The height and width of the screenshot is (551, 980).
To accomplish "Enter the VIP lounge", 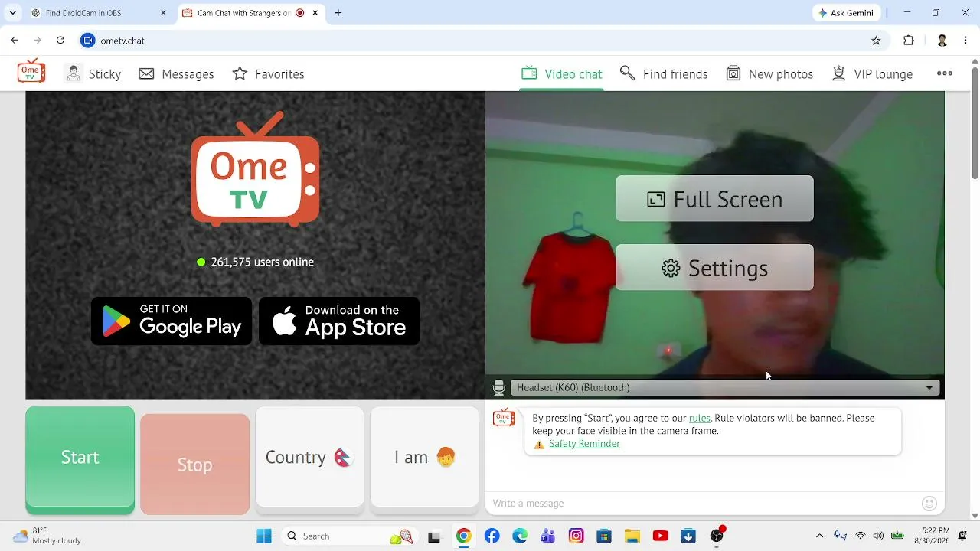I will (x=871, y=73).
